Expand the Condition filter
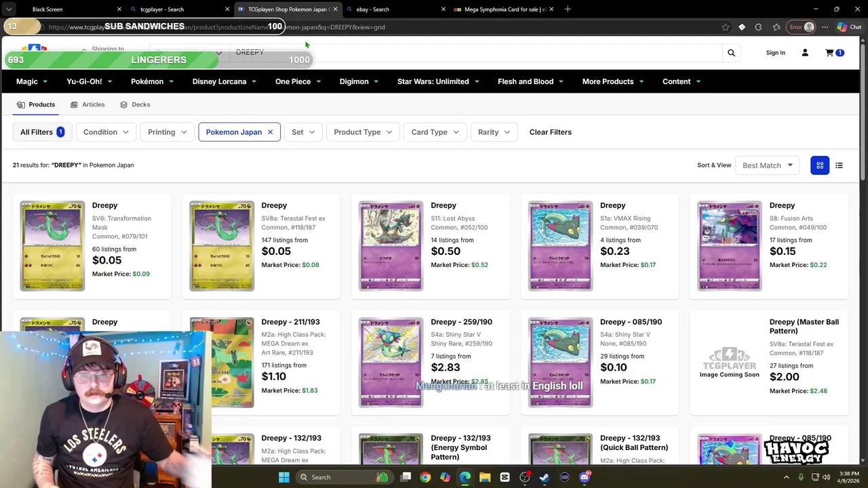 tap(106, 132)
